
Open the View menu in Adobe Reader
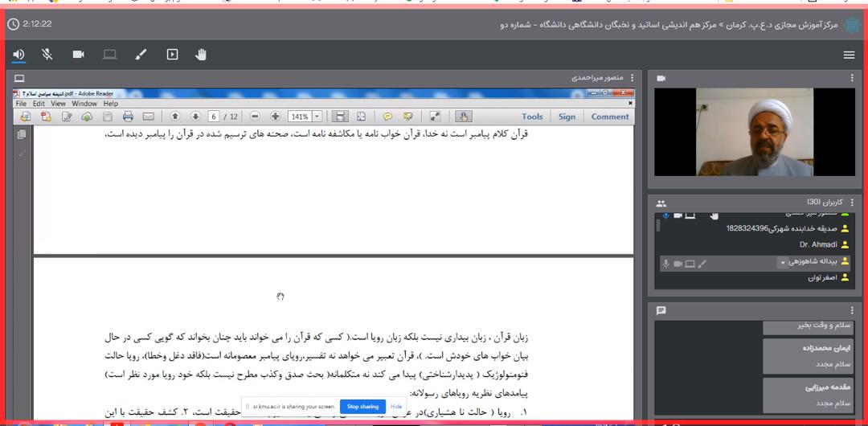[59, 104]
